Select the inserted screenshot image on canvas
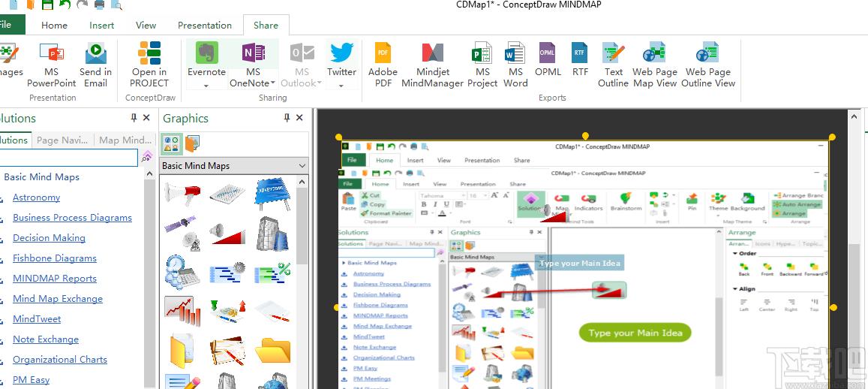Image resolution: width=868 pixels, height=389 pixels. pos(584,264)
